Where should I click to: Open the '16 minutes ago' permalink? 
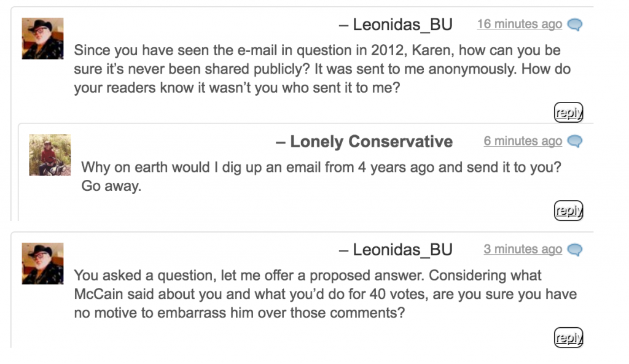point(520,24)
